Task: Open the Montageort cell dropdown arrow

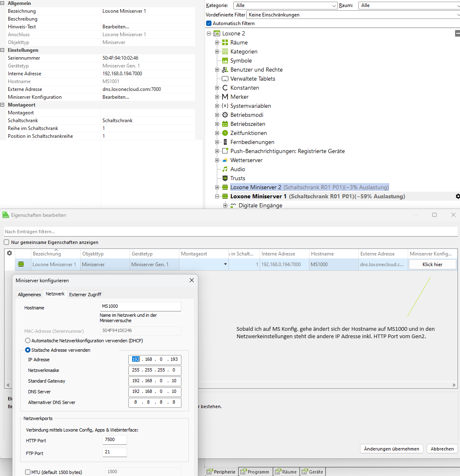Action: pyautogui.click(x=225, y=264)
